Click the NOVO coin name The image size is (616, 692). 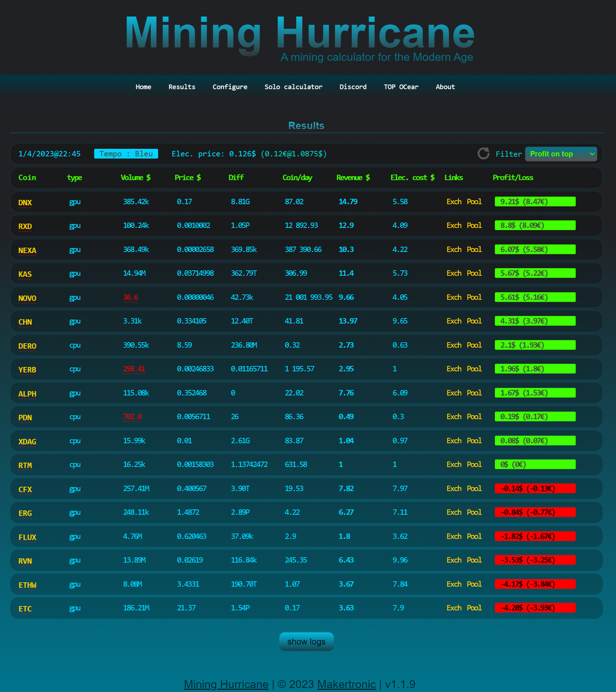coord(27,299)
